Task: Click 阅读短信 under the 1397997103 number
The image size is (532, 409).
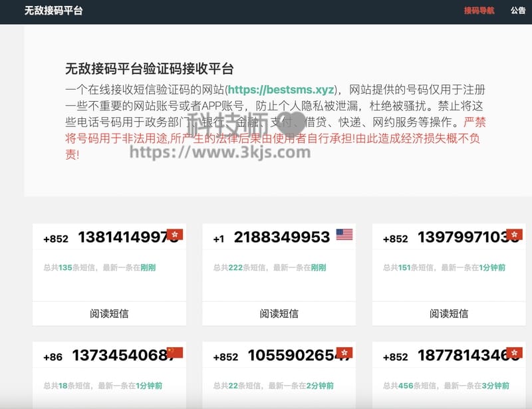Action: tap(449, 314)
